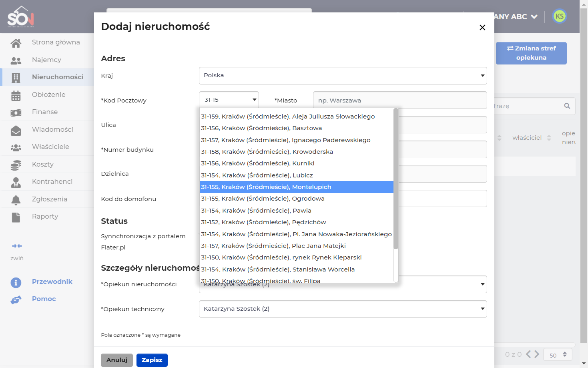Image resolution: width=588 pixels, height=368 pixels.
Task: Open the Najemcy people icon
Action: tap(16, 60)
